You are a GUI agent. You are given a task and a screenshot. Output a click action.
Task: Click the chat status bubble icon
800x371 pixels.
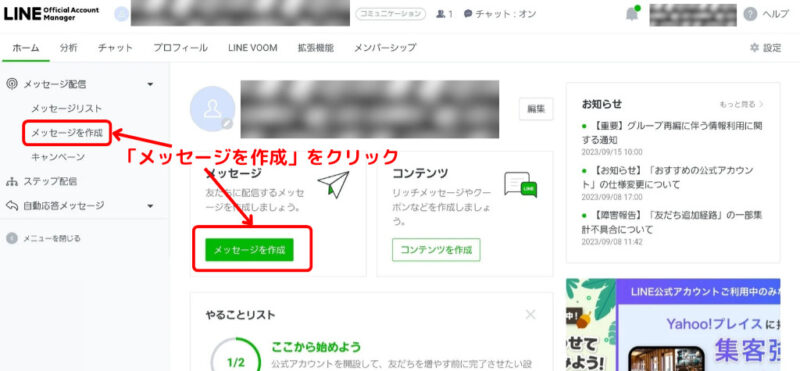click(468, 14)
